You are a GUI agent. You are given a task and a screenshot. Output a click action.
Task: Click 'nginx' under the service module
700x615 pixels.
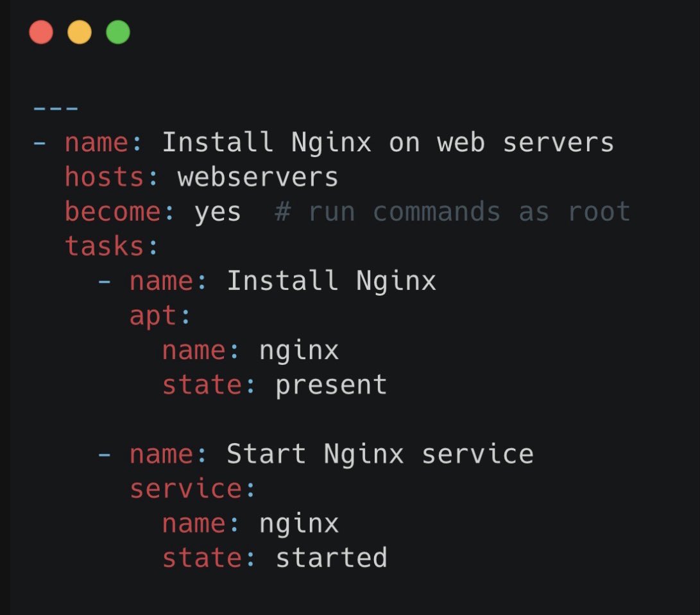pyautogui.click(x=298, y=525)
